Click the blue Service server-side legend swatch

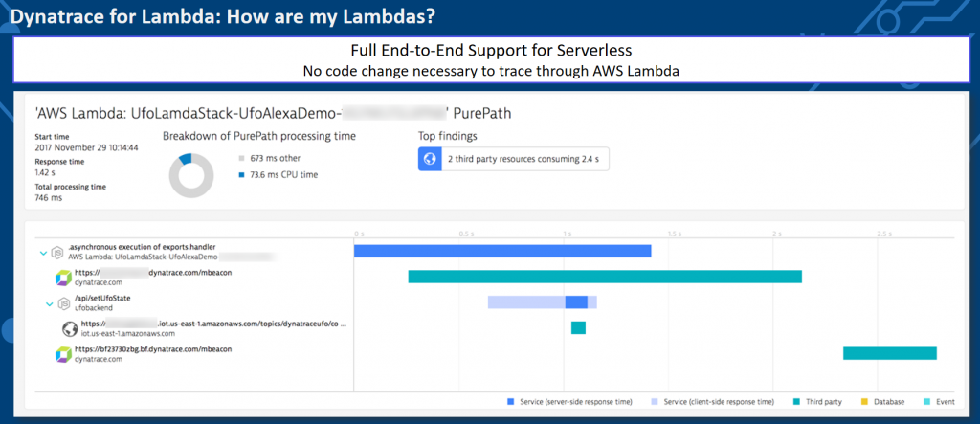pos(511,402)
